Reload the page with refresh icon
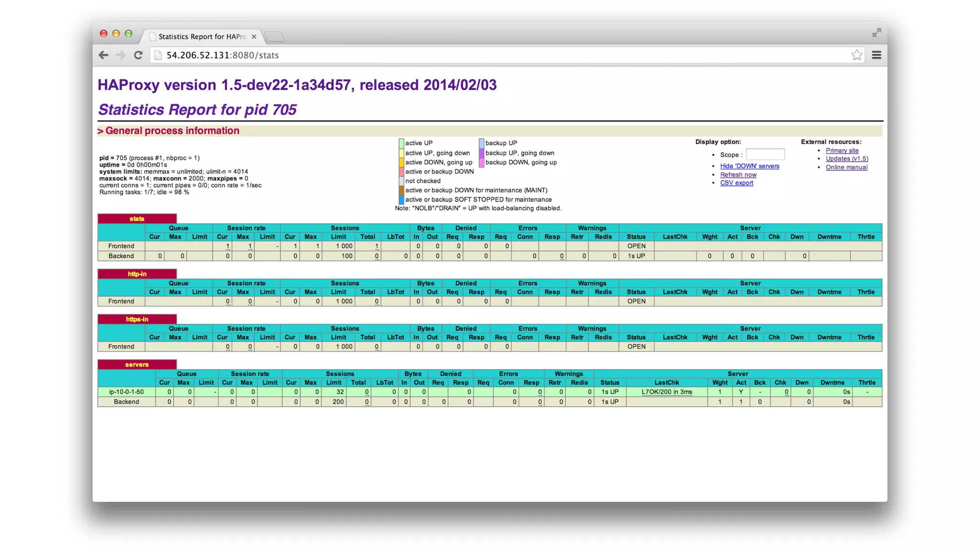980x551 pixels. pos(138,55)
